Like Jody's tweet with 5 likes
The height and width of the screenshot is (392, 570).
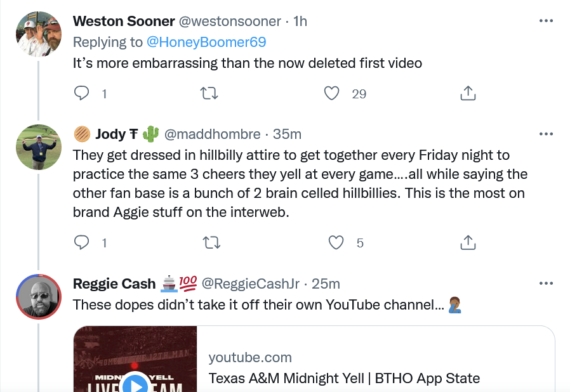(x=336, y=242)
